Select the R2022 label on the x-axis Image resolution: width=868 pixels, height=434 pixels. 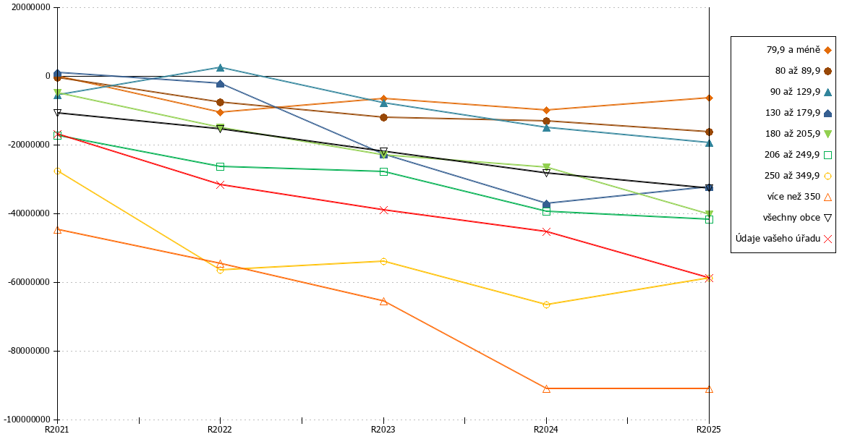(x=220, y=429)
